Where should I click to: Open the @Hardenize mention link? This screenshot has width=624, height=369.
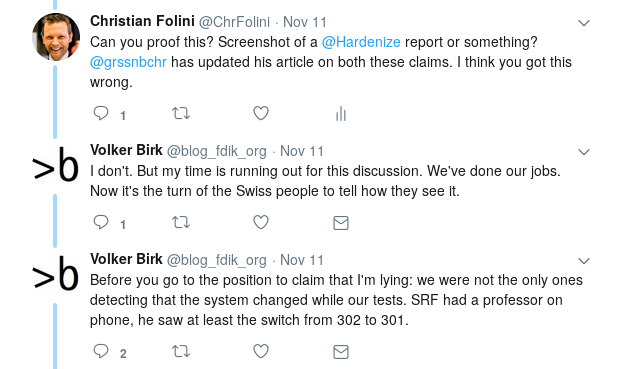[361, 42]
